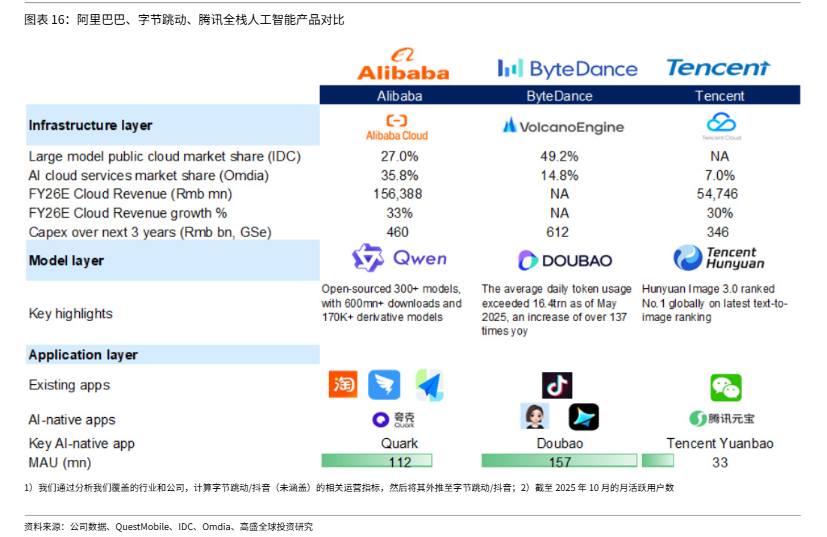Click the Qwen model logo
827x537 pixels.
click(x=399, y=259)
